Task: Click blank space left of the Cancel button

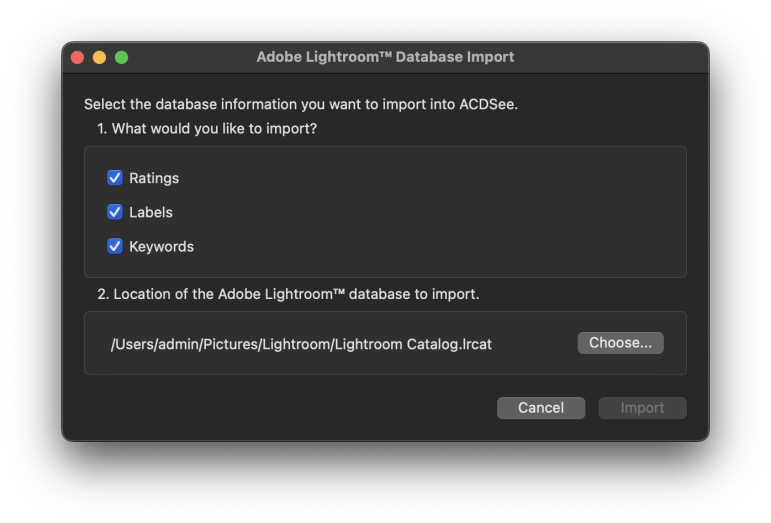Action: pyautogui.click(x=300, y=408)
